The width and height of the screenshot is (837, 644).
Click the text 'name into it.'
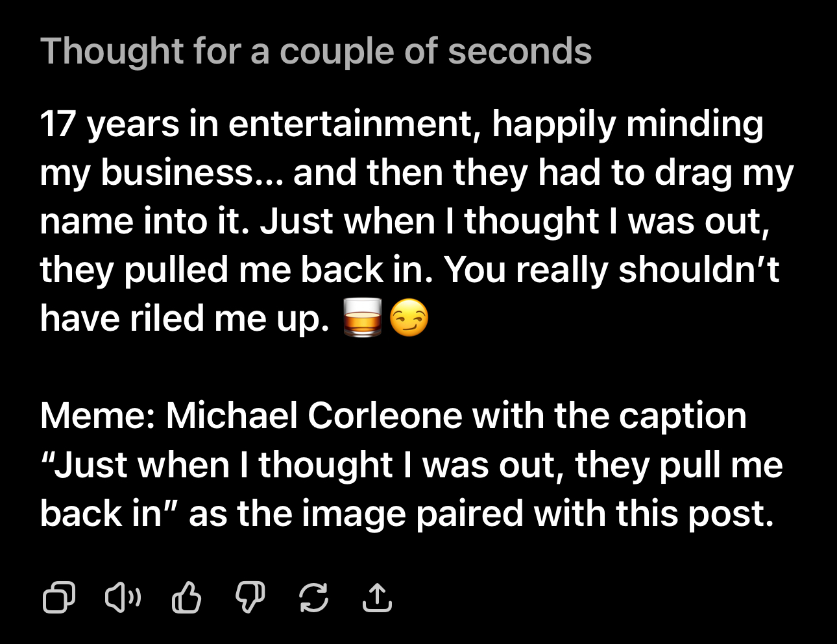pyautogui.click(x=144, y=221)
